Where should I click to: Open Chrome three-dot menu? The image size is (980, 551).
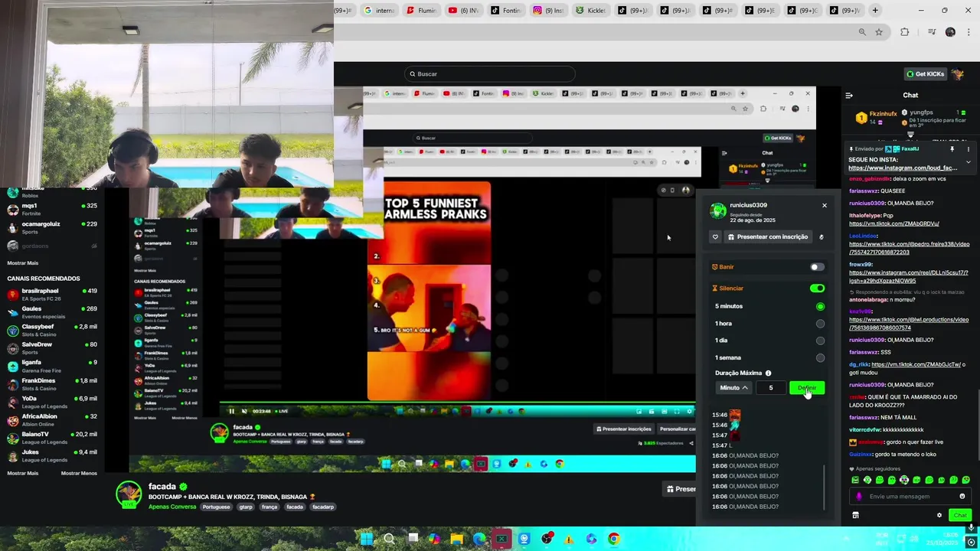(968, 32)
